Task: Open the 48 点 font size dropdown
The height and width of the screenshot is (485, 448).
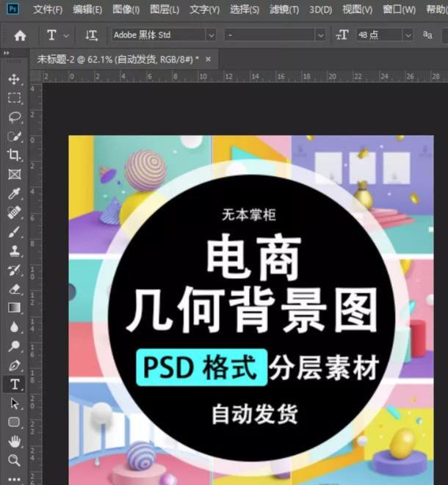Action: (x=407, y=35)
